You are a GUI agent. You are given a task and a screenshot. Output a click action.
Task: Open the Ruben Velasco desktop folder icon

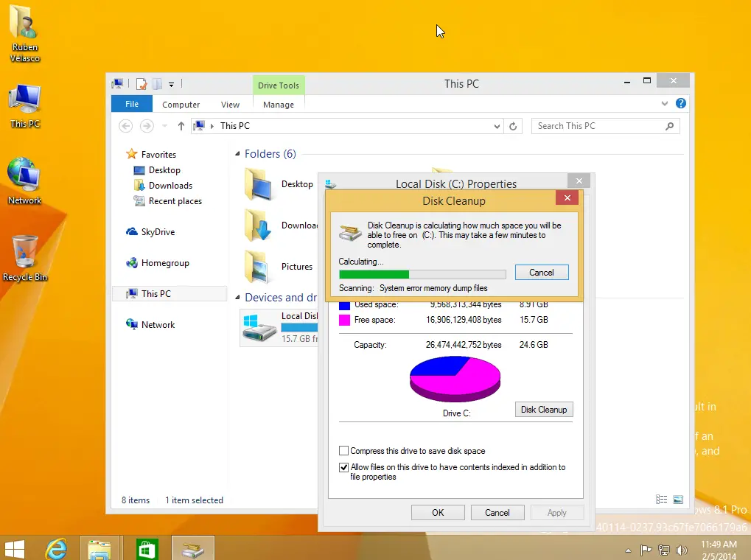point(25,32)
